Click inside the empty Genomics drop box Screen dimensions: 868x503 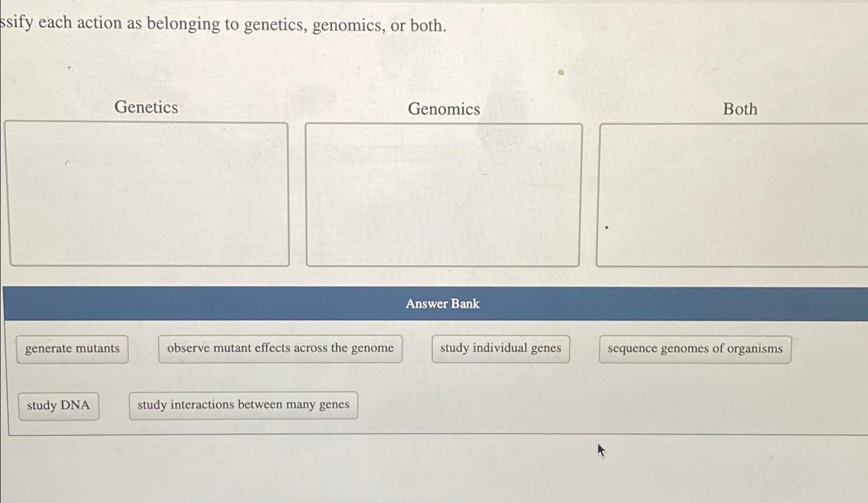[443, 193]
